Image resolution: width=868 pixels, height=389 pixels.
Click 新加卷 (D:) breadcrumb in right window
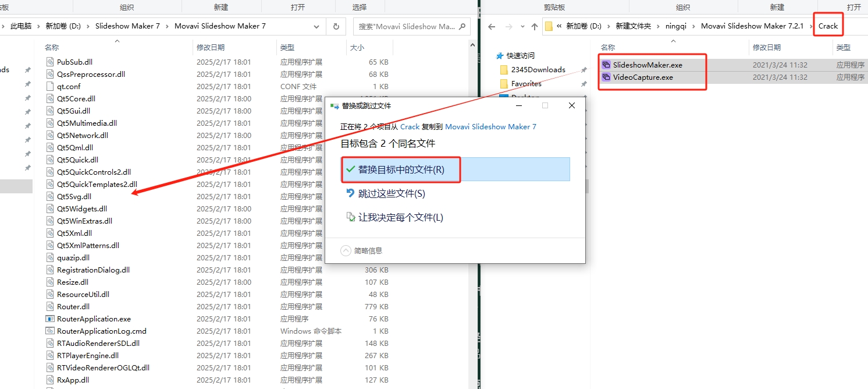coord(584,26)
